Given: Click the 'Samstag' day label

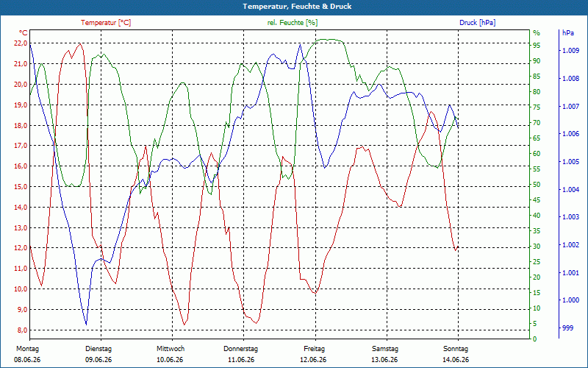Looking at the screenshot, I should click(385, 349).
